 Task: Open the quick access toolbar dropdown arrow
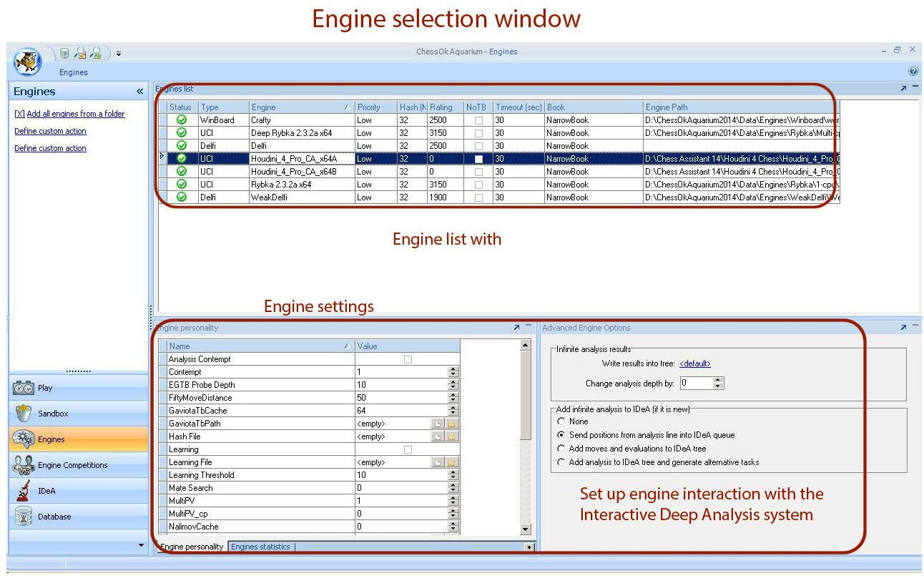click(119, 54)
